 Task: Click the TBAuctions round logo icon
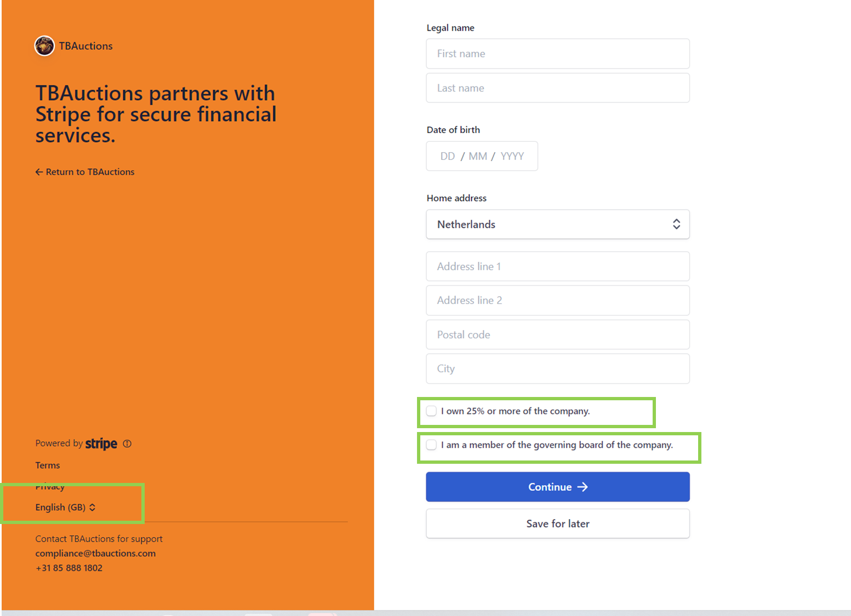[44, 46]
